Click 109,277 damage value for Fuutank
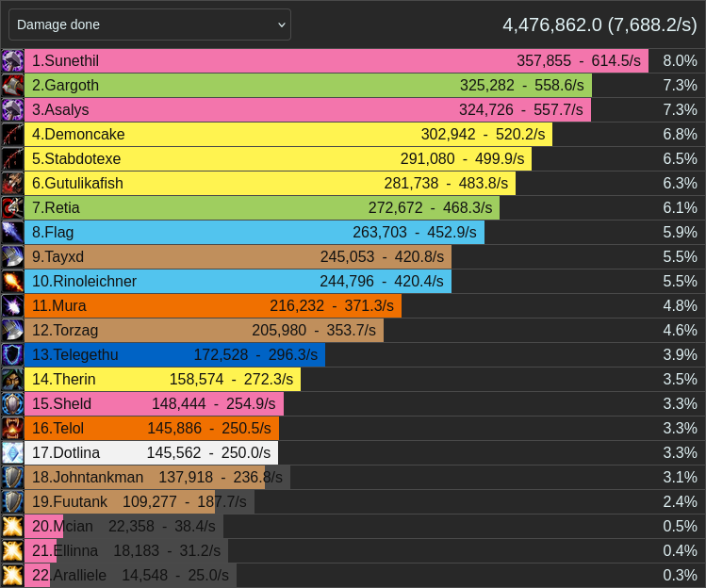706x588 pixels. click(150, 501)
